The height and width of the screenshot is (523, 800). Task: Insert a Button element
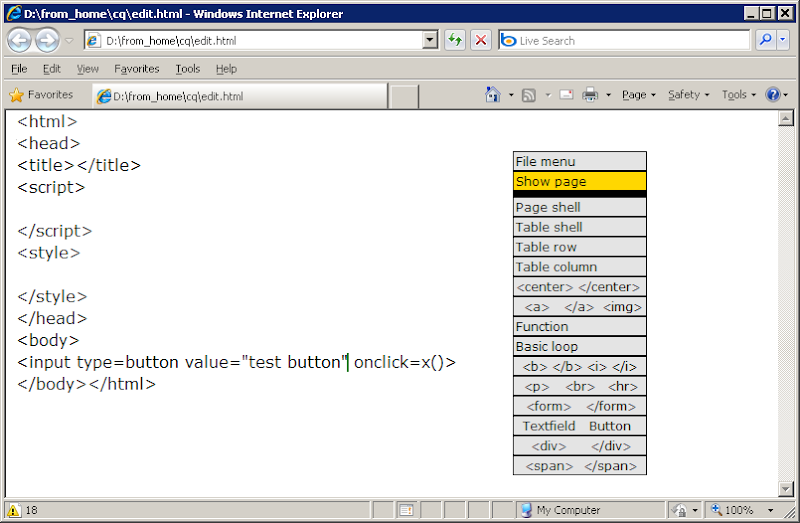610,426
